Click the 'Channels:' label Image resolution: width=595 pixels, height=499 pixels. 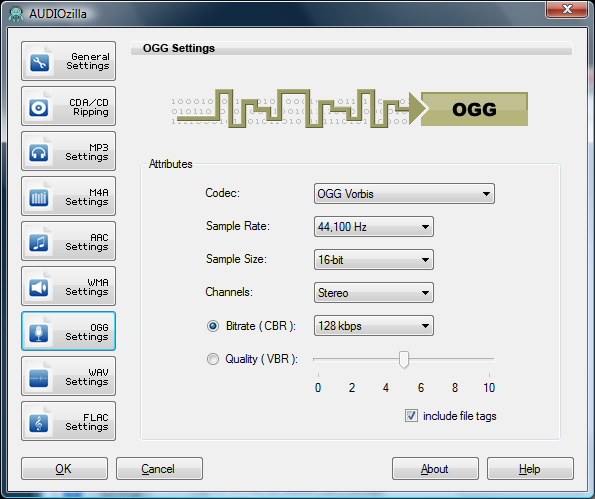tap(229, 292)
